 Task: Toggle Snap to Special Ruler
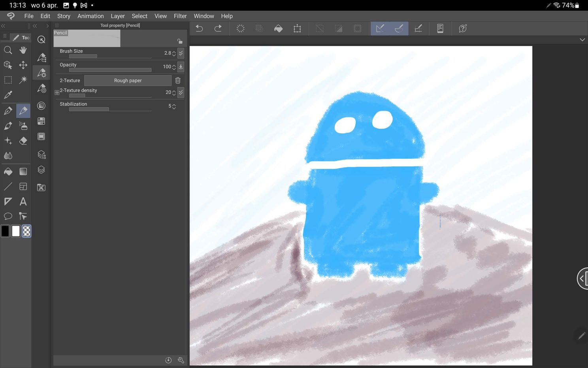coord(399,28)
